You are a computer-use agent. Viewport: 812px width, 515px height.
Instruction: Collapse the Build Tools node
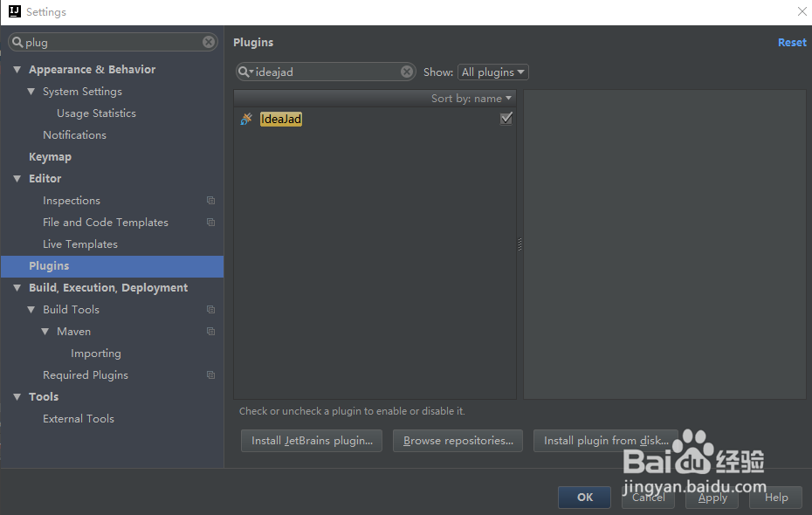(31, 310)
